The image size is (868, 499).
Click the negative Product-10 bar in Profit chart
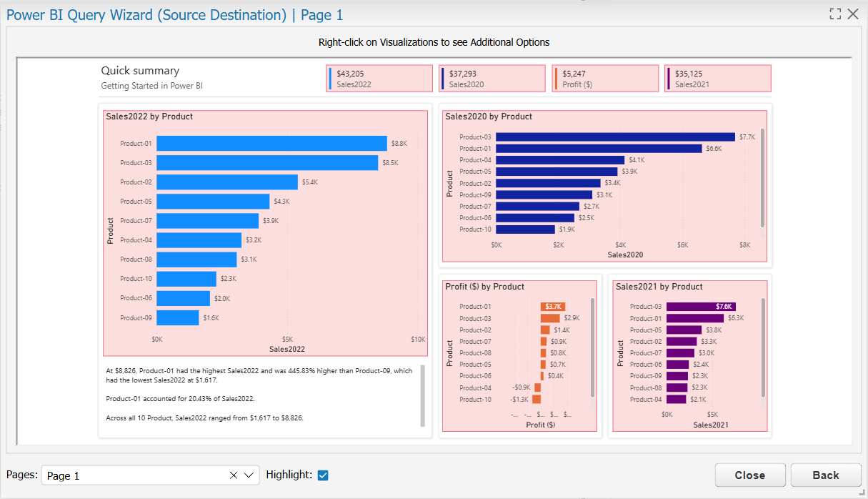coord(537,399)
